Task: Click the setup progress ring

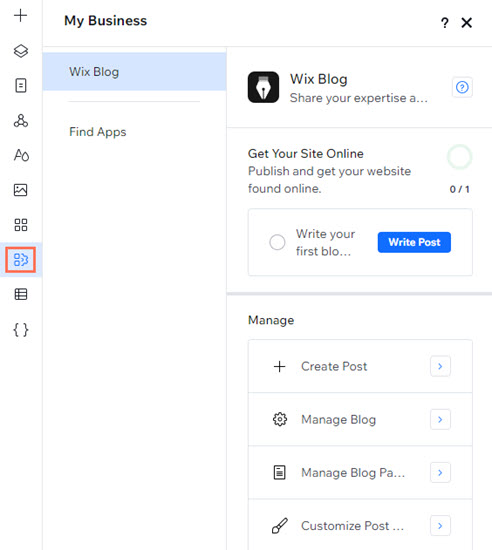Action: point(459,157)
